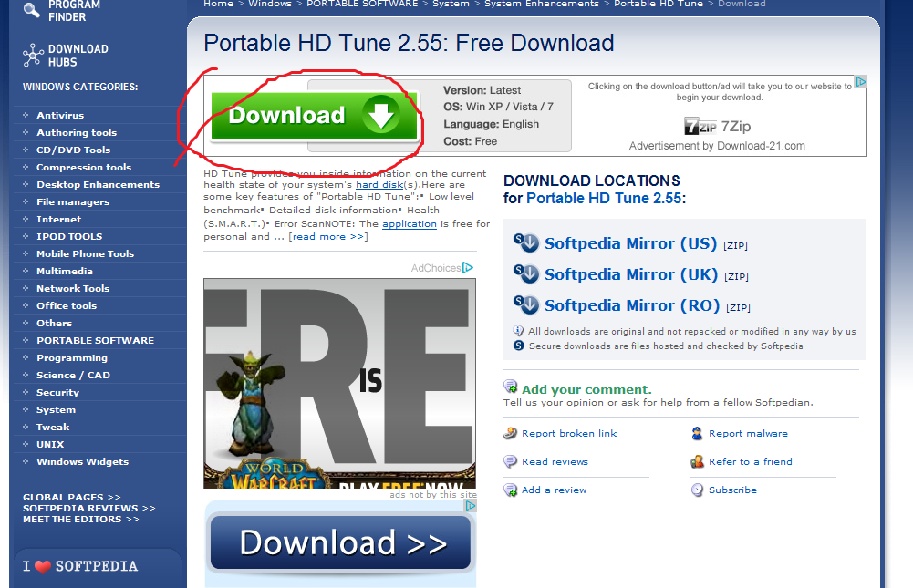
Task: Click the 'application' hyperlink in description
Action: pos(410,223)
